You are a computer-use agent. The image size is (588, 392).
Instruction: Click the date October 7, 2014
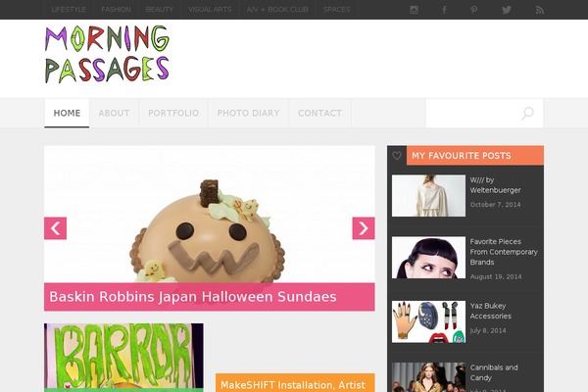pos(495,205)
